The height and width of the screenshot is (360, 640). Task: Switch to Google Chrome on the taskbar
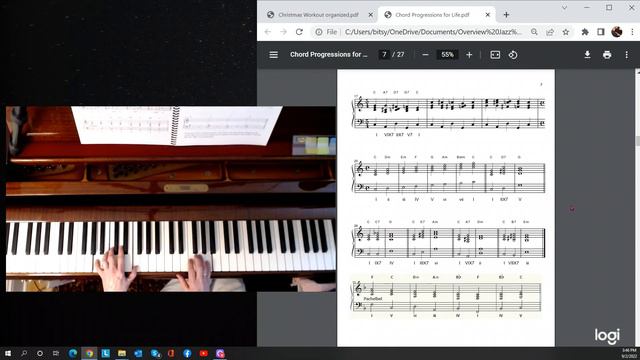(x=89, y=353)
